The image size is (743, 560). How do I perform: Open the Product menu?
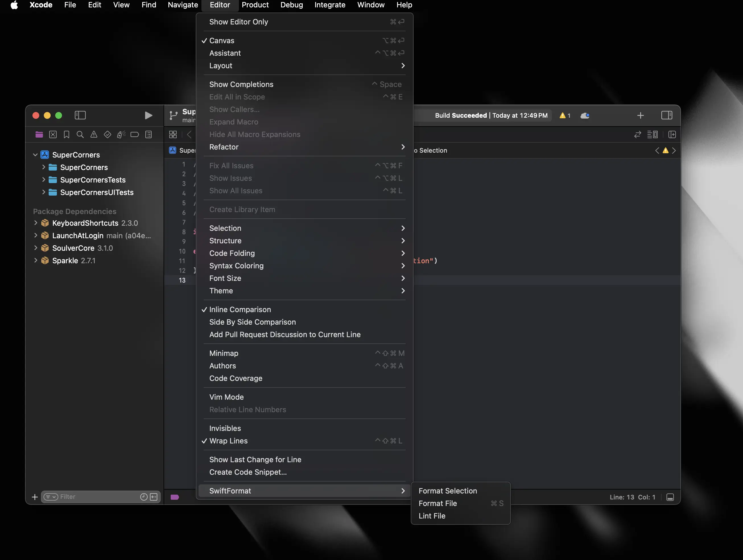(x=255, y=5)
